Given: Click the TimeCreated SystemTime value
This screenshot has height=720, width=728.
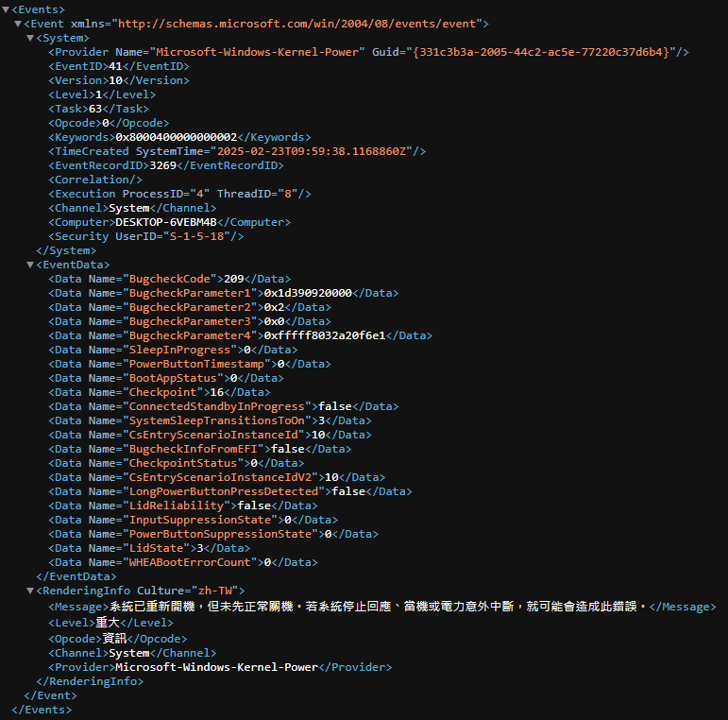Looking at the screenshot, I should pos(312,151).
